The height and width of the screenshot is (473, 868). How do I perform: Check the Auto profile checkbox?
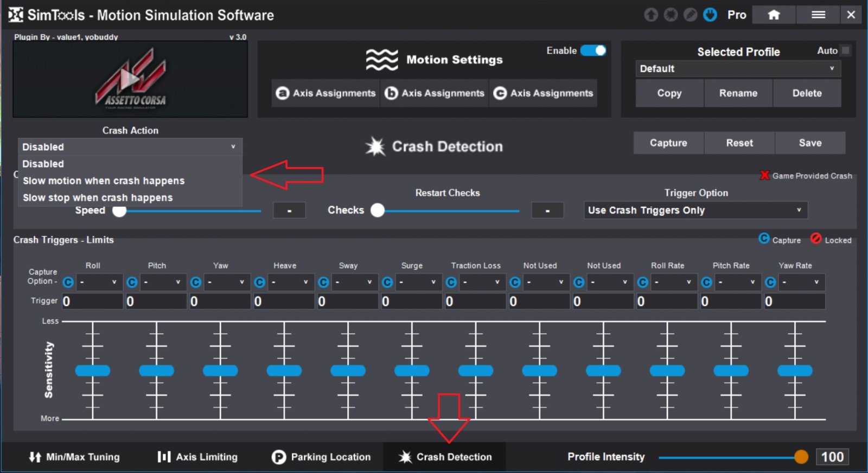pyautogui.click(x=845, y=50)
